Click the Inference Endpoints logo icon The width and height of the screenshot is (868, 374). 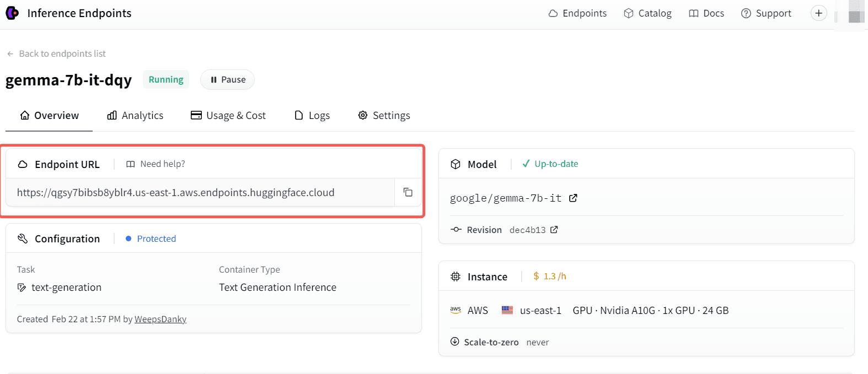[12, 13]
